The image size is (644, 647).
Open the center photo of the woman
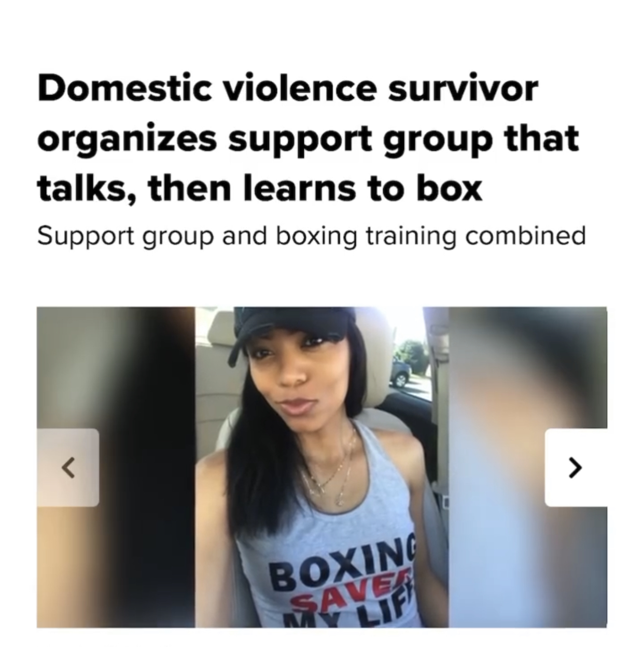(x=321, y=467)
